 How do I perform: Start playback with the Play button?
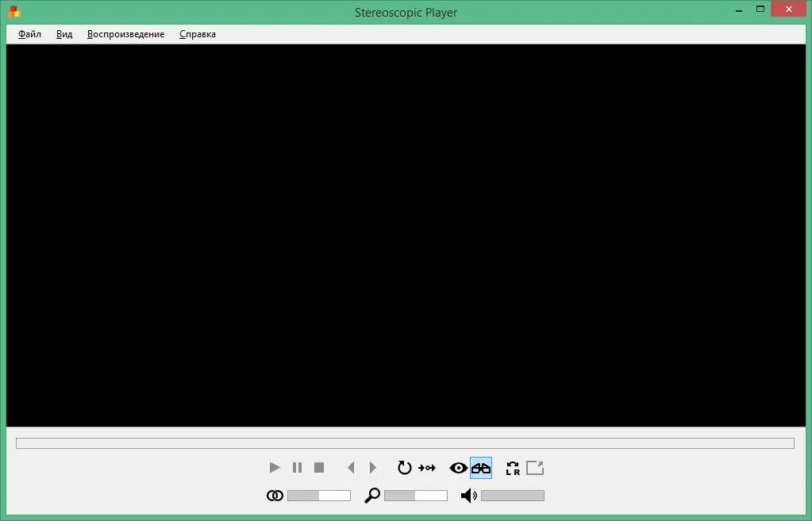tap(275, 468)
